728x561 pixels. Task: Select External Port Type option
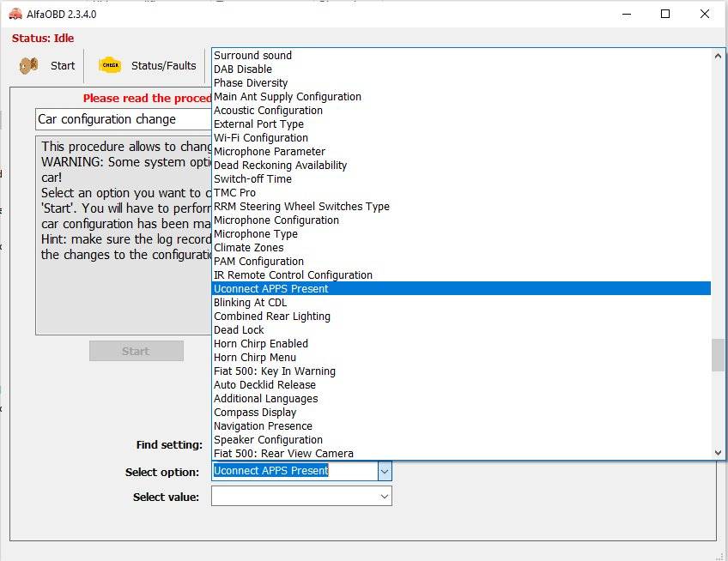click(x=461, y=124)
